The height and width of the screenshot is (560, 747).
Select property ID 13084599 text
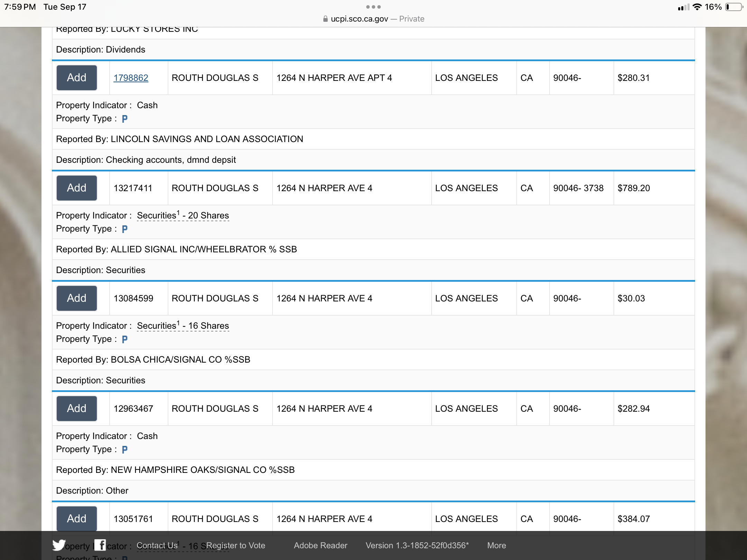pos(133,298)
